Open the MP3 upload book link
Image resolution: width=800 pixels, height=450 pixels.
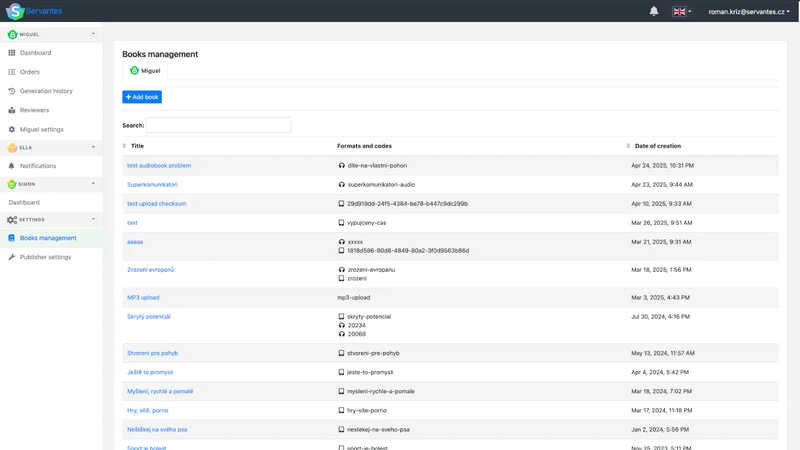143,297
